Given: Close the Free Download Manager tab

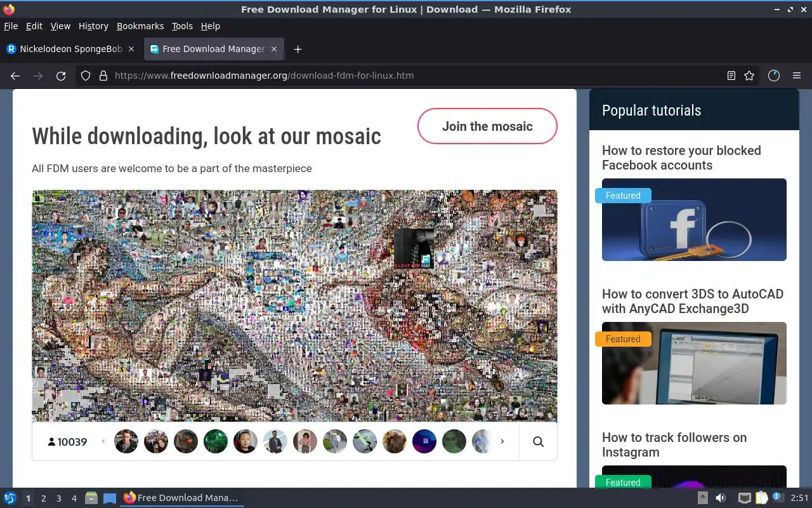Looking at the screenshot, I should point(274,49).
